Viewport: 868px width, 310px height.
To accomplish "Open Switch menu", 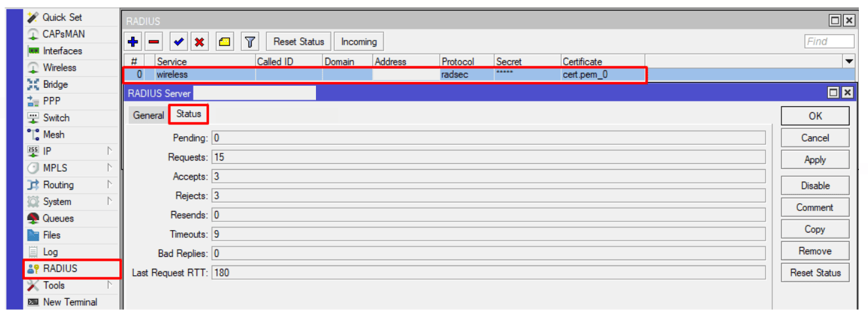I will pos(56,118).
